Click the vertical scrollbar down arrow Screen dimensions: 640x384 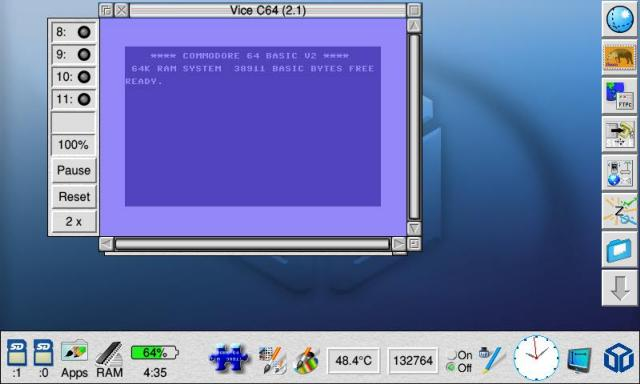point(414,229)
